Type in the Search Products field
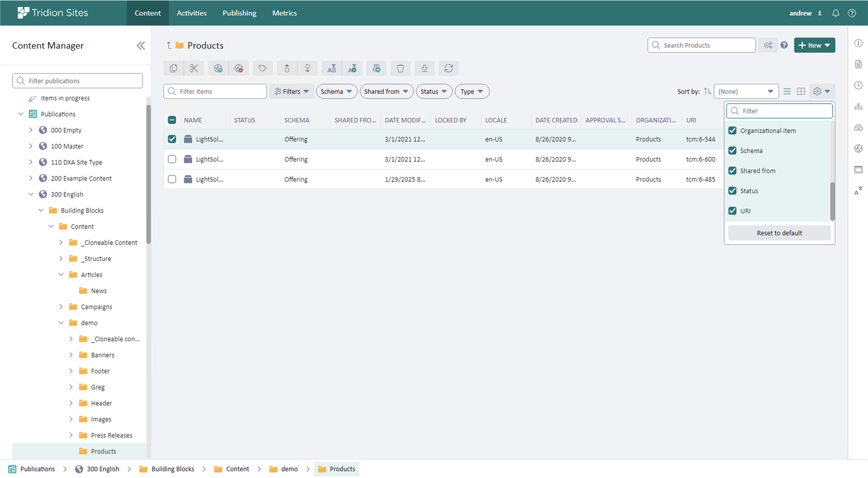 (701, 45)
